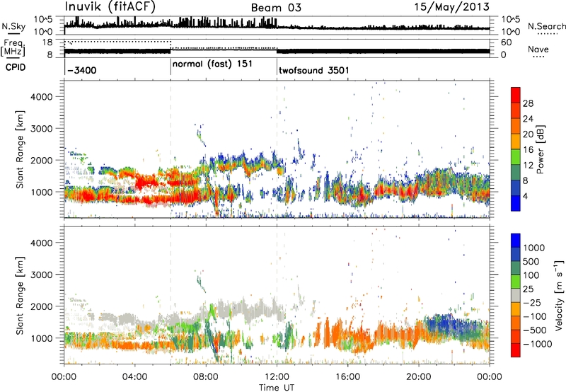Image resolution: width=566 pixels, height=392 pixels.
Task: Click the 12:00 time tick label
Action: coord(277,377)
